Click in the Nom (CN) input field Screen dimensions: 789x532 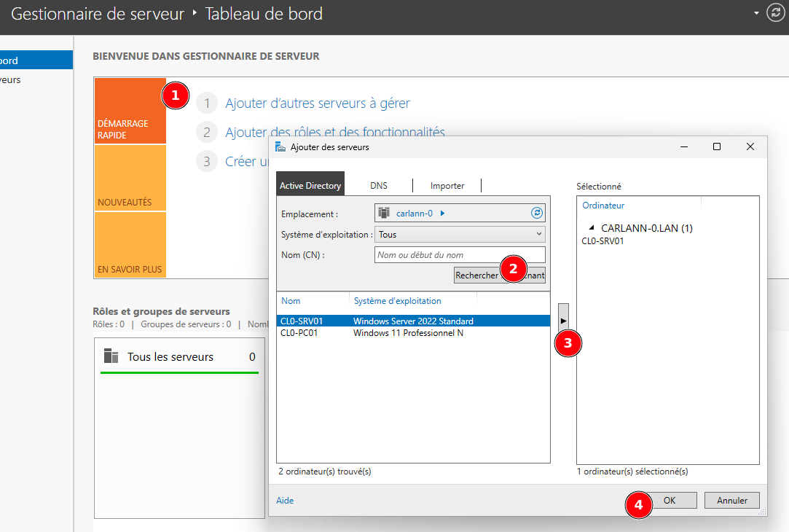coord(460,254)
